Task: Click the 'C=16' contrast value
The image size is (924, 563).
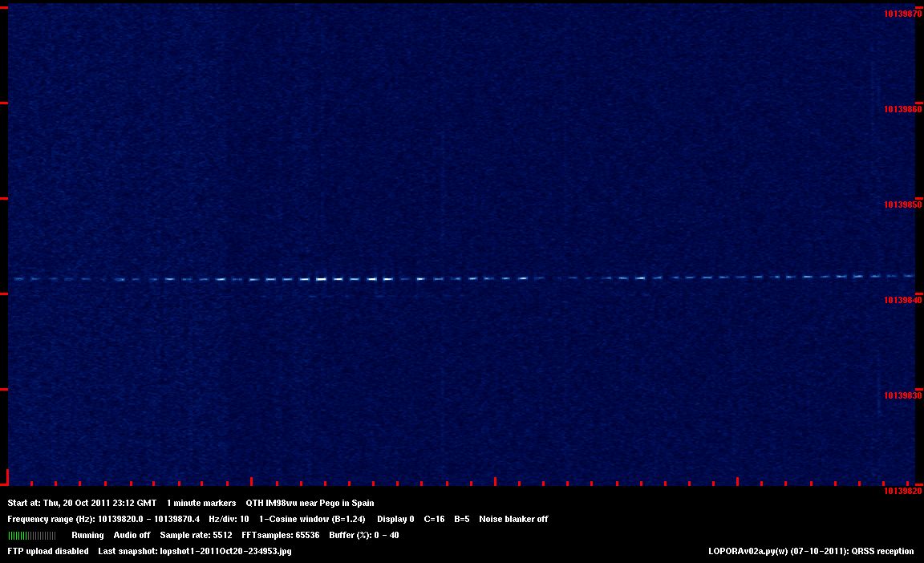Action: coord(434,519)
